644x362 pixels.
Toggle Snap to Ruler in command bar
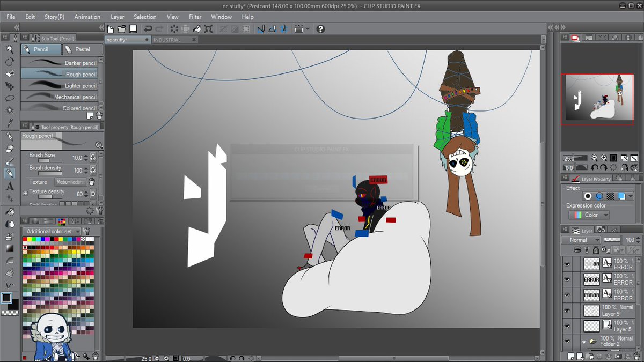260,29
